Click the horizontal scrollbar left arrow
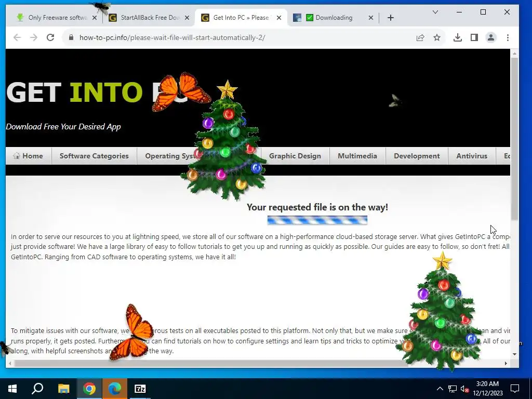 pos(10,363)
